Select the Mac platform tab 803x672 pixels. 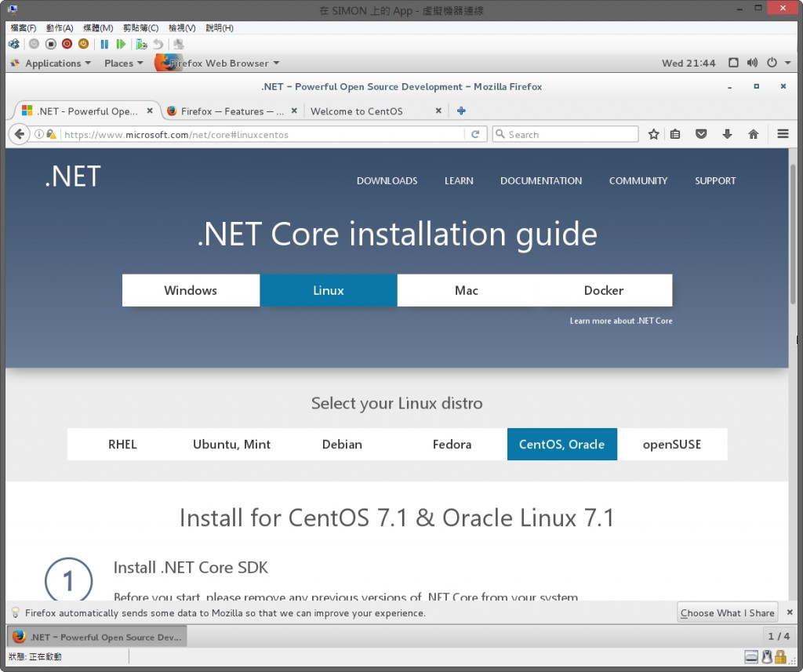point(466,290)
